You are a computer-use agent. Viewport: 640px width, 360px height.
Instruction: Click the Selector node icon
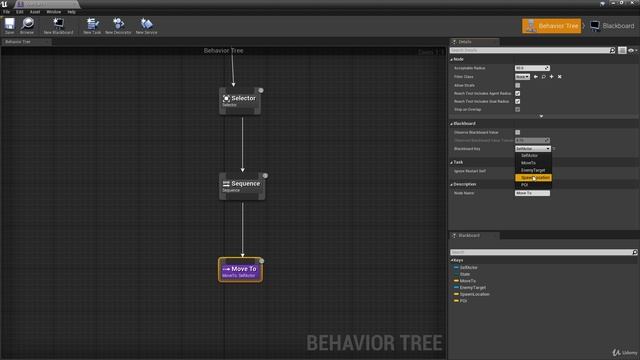click(226, 98)
